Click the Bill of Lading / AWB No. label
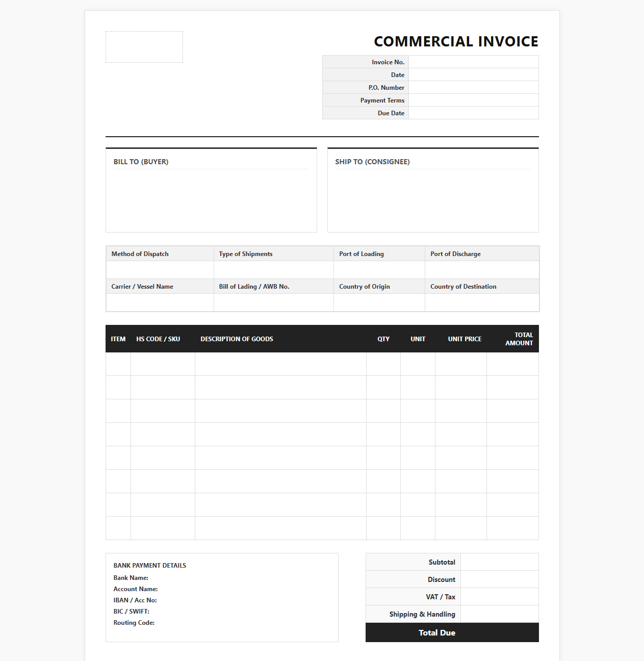 [254, 286]
